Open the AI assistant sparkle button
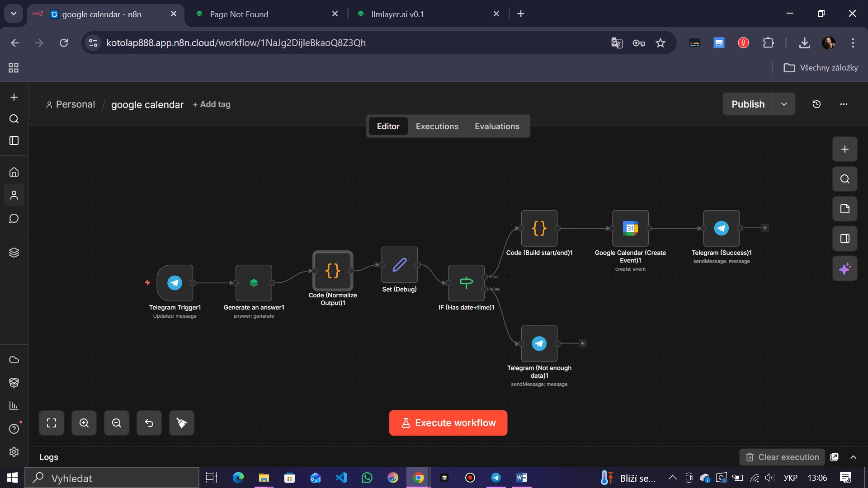Image resolution: width=868 pixels, height=488 pixels. [x=845, y=268]
